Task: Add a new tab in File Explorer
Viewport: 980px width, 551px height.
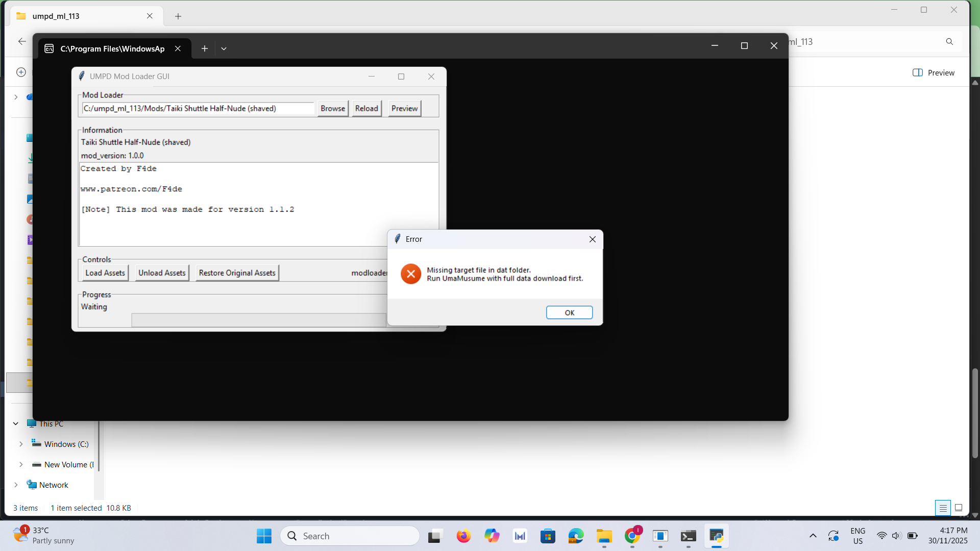Action: [178, 16]
